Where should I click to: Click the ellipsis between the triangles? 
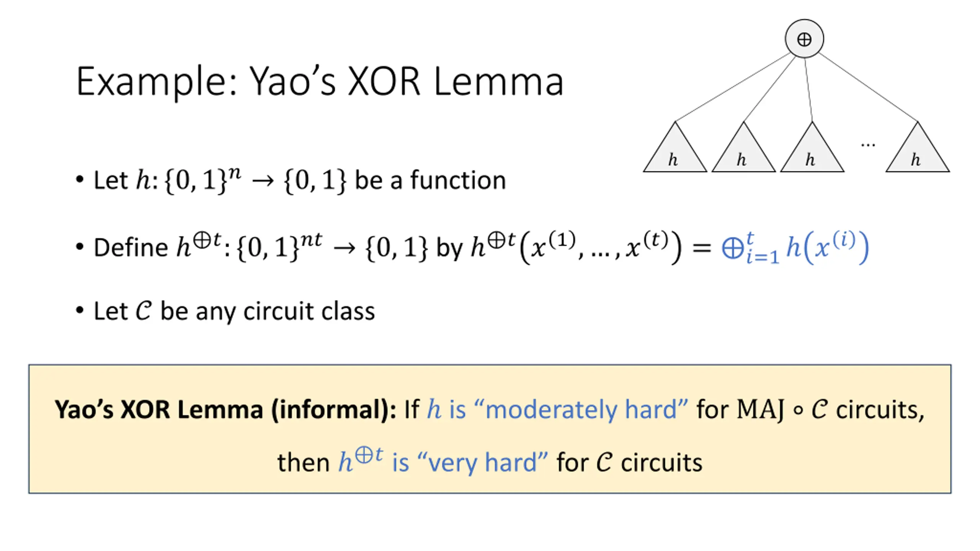867,145
